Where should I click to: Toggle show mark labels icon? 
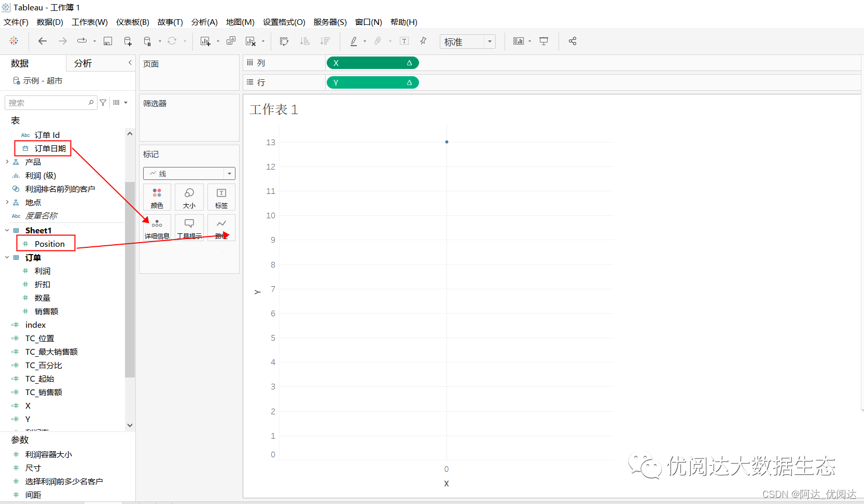405,41
